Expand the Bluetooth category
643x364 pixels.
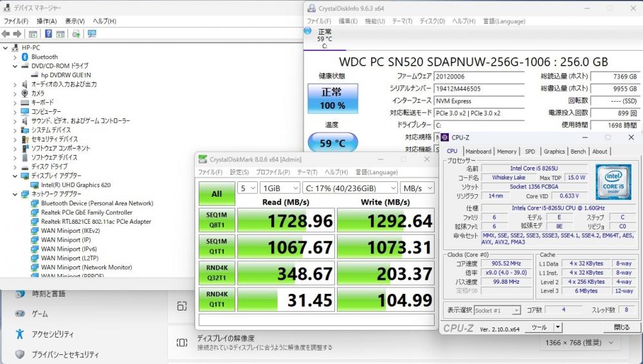[x=15, y=57]
